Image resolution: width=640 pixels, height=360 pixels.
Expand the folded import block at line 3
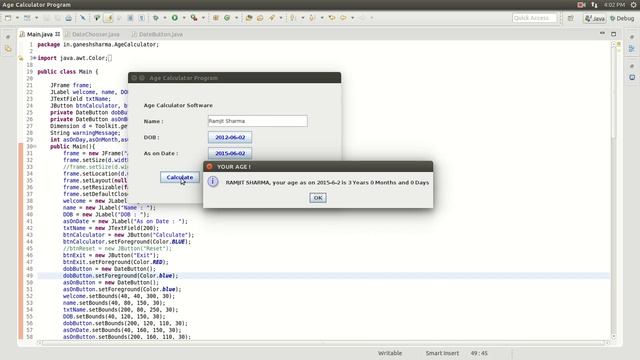34,58
